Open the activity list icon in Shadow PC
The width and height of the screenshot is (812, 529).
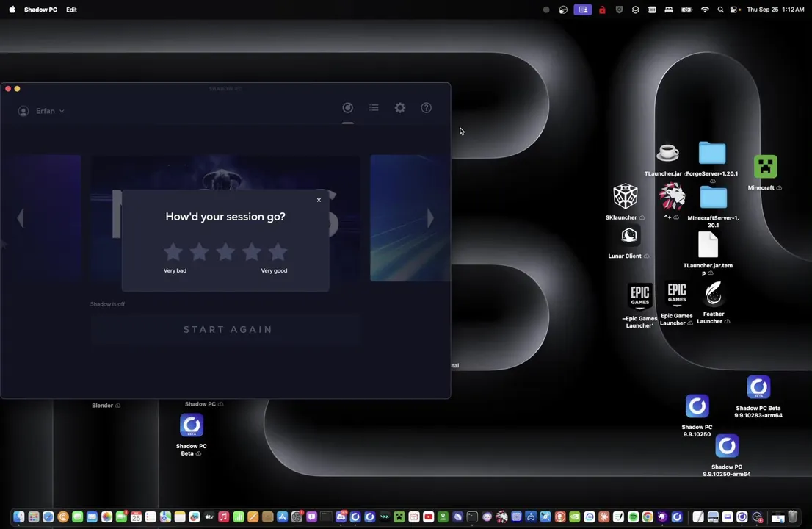tap(374, 108)
